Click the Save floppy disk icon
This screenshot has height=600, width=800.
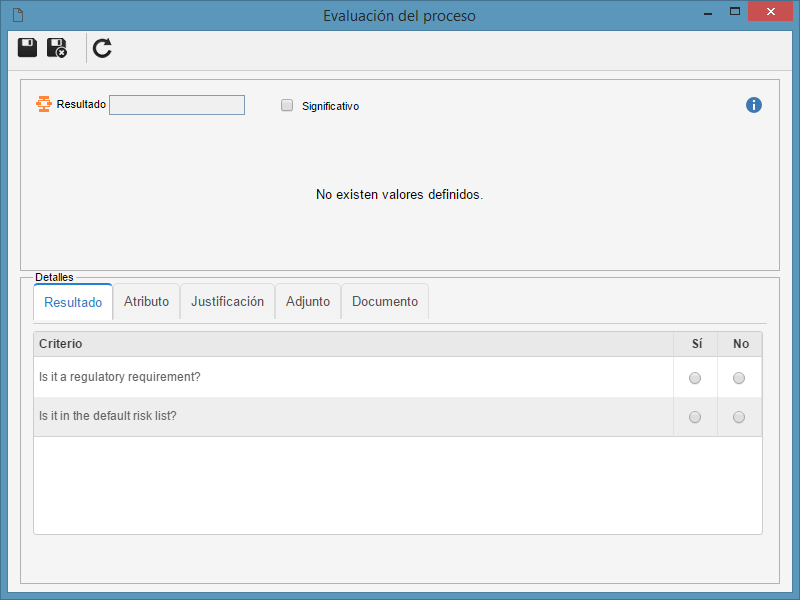pos(28,48)
